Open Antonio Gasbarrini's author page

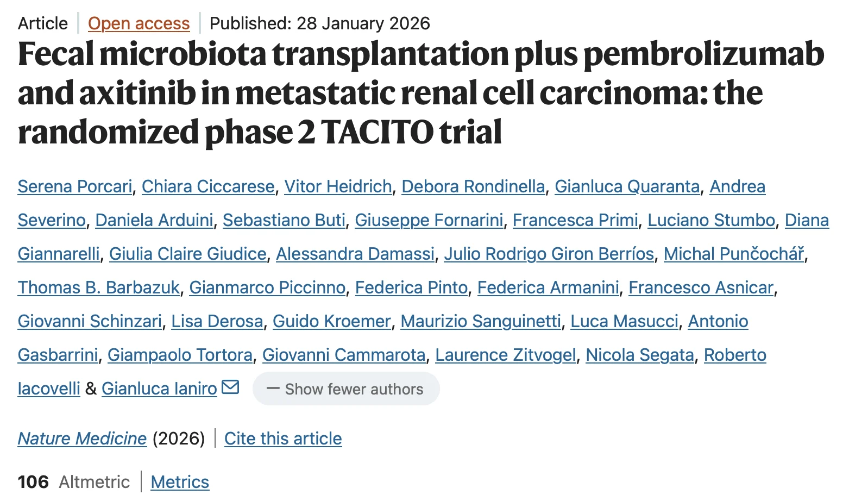click(58, 354)
